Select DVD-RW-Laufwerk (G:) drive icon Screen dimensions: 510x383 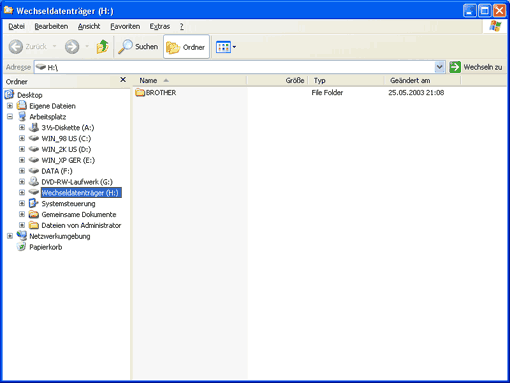[x=34, y=182]
